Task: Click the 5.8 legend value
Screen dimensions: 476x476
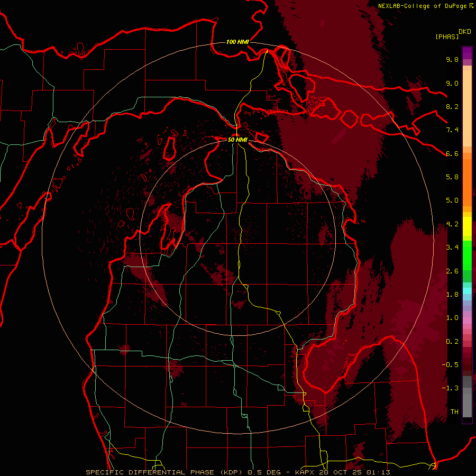Action: (x=452, y=177)
